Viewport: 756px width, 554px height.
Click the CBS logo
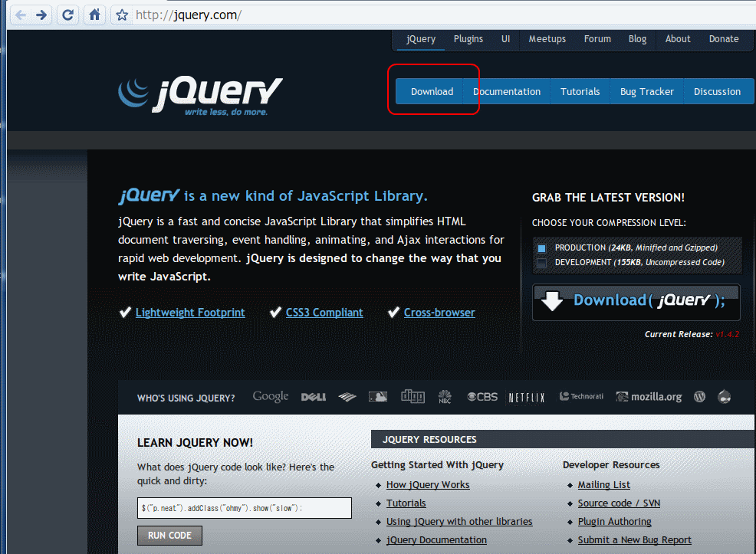coord(482,396)
